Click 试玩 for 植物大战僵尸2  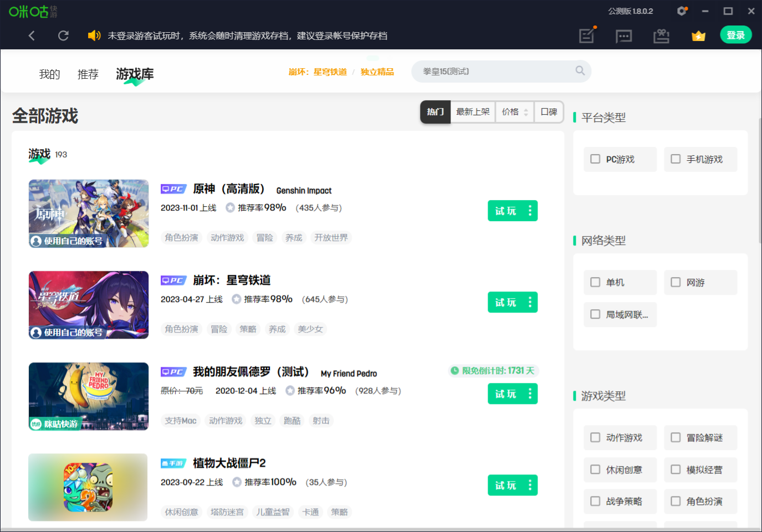coord(505,485)
